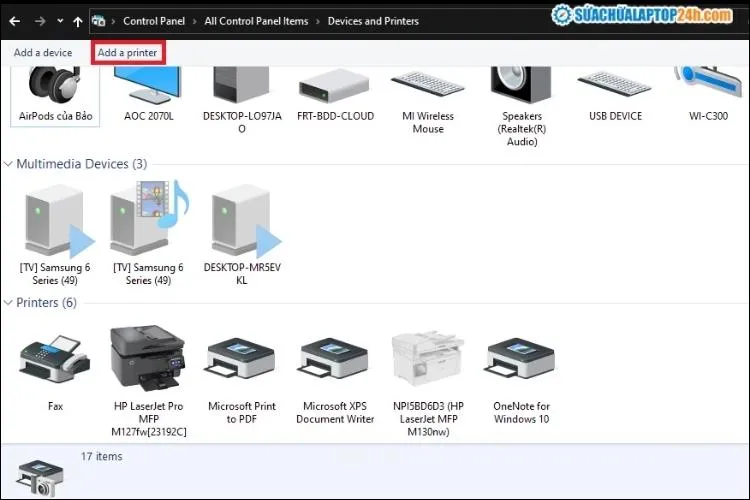The height and width of the screenshot is (500, 750).
Task: Click the Printers (6) header text
Action: coord(46,302)
